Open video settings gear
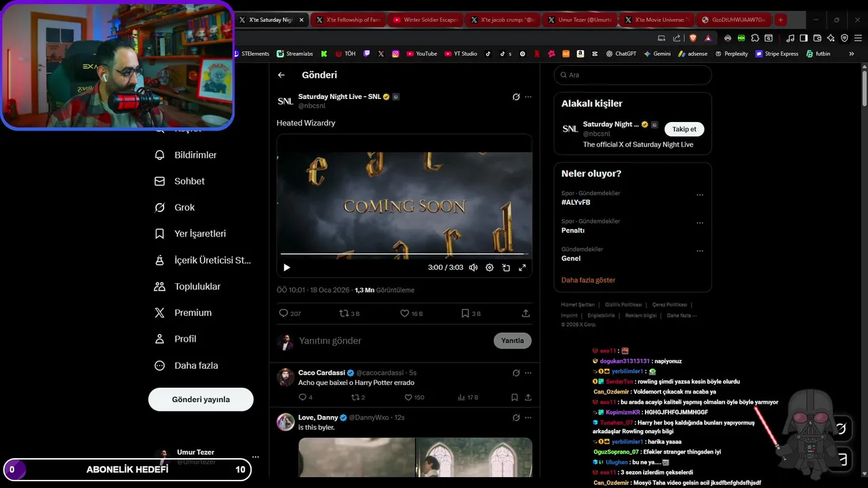 click(490, 268)
